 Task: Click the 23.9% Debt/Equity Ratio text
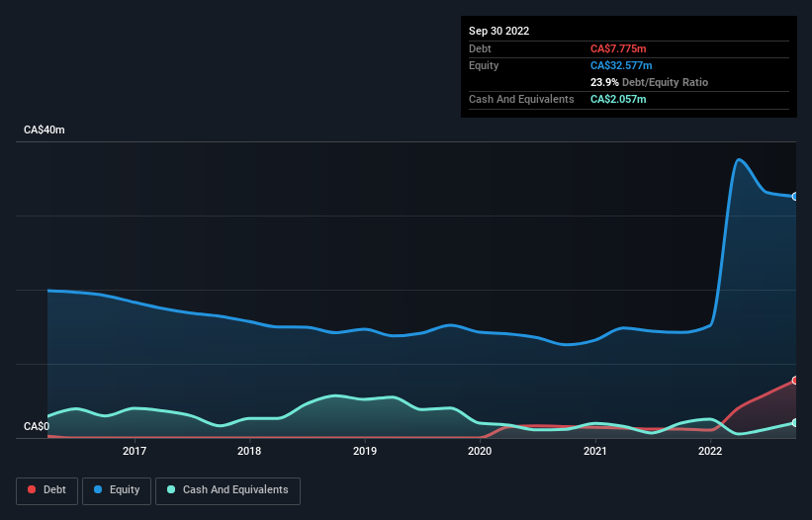click(x=649, y=82)
